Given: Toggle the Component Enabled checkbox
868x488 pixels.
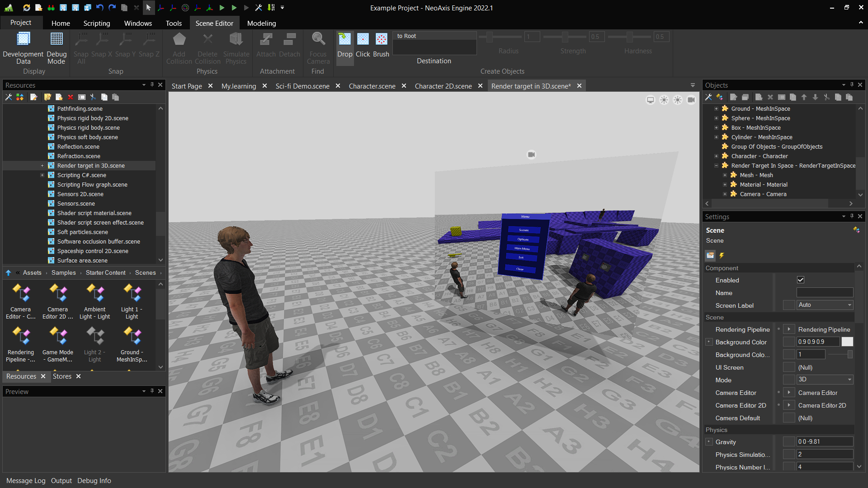Looking at the screenshot, I should click(800, 280).
